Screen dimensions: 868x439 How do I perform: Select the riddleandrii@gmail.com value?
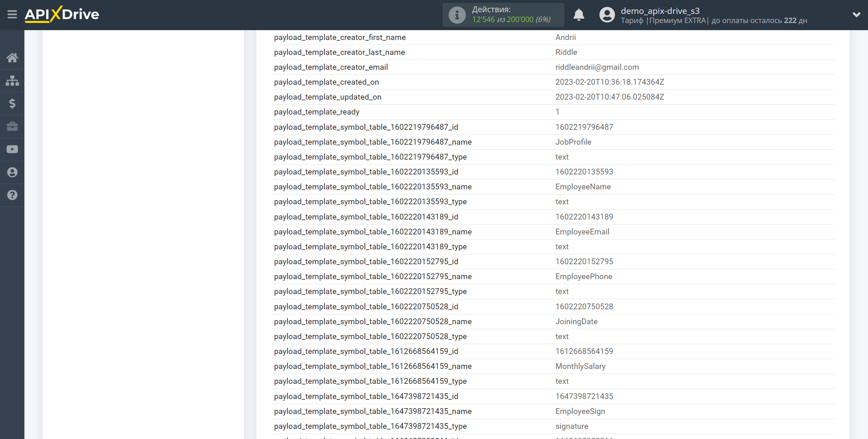click(x=597, y=67)
